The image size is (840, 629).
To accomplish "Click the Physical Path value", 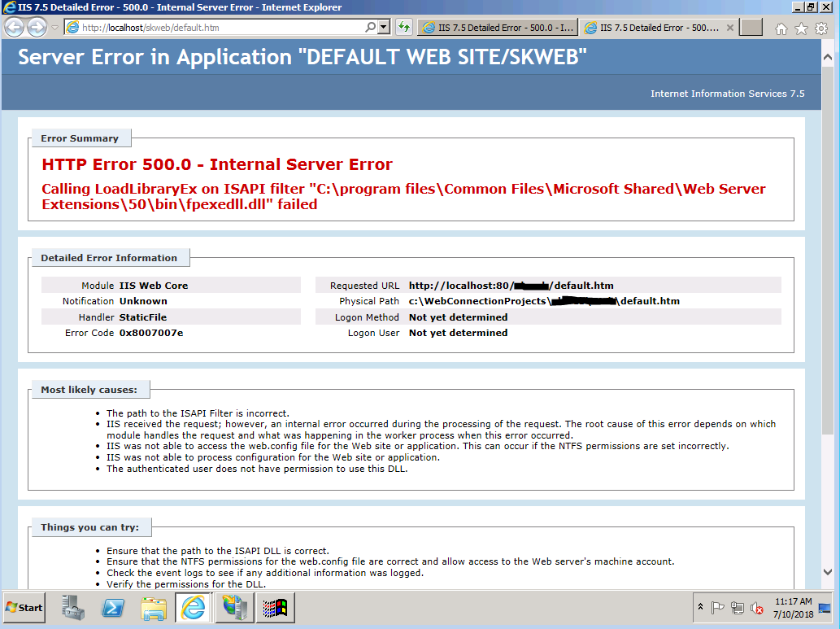I will (544, 301).
